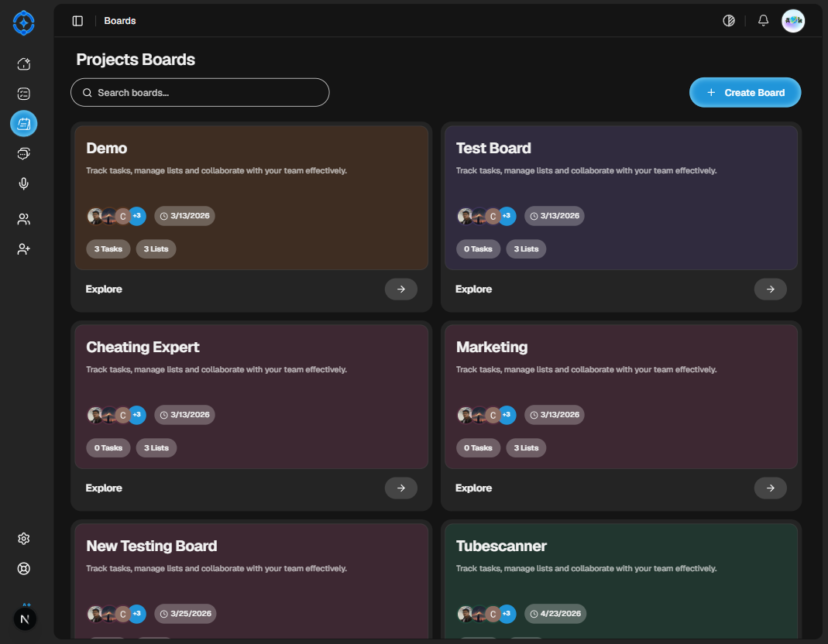Screen dimensions: 828x644
Task: Toggle the sidebar panel icon in header
Action: pos(77,21)
